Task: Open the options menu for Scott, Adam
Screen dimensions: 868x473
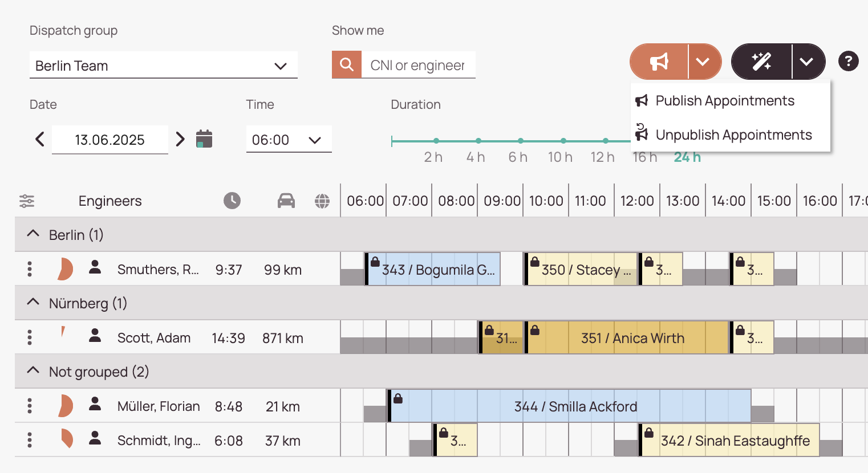Action: click(x=30, y=337)
